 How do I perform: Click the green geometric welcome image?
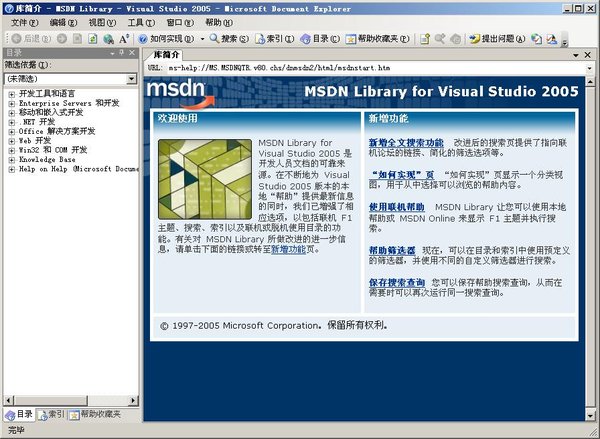click(205, 179)
